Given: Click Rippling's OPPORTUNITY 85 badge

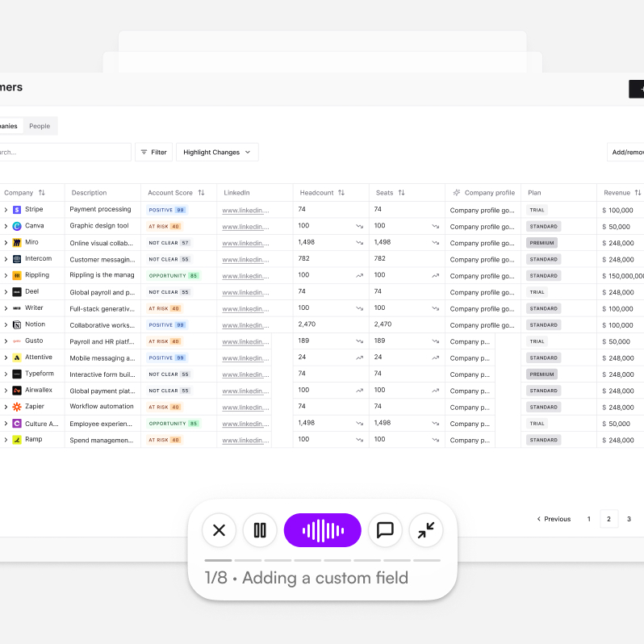Looking at the screenshot, I should pyautogui.click(x=174, y=275).
